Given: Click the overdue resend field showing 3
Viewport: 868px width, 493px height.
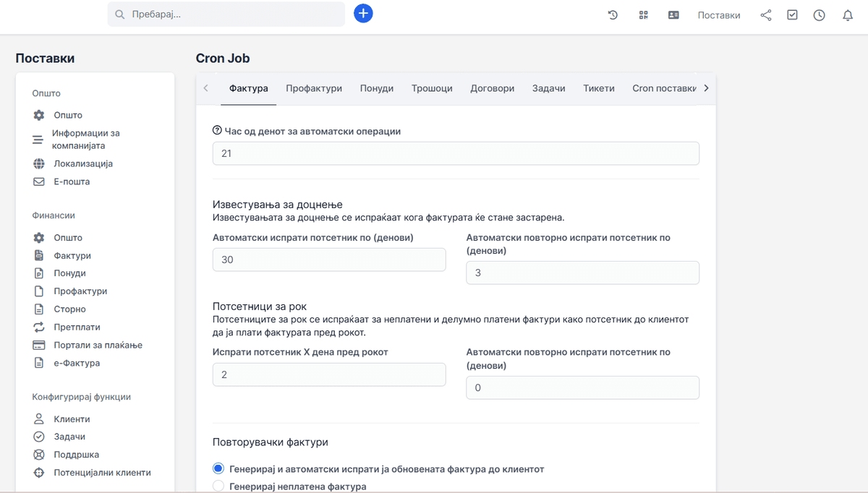Looking at the screenshot, I should [x=583, y=273].
